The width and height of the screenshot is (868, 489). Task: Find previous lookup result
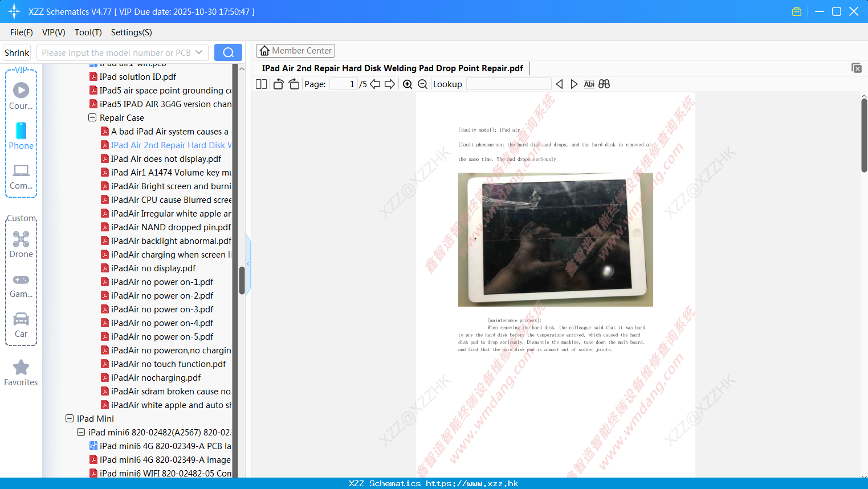(x=559, y=84)
